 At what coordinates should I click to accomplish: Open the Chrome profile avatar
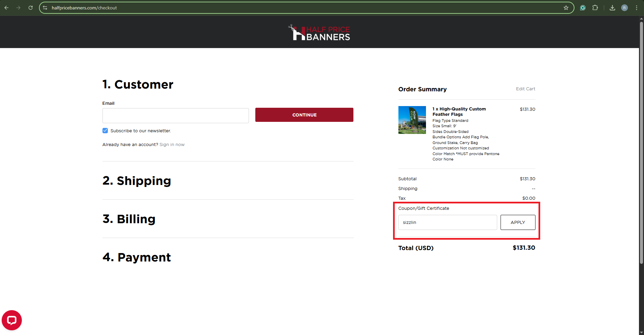click(x=625, y=8)
